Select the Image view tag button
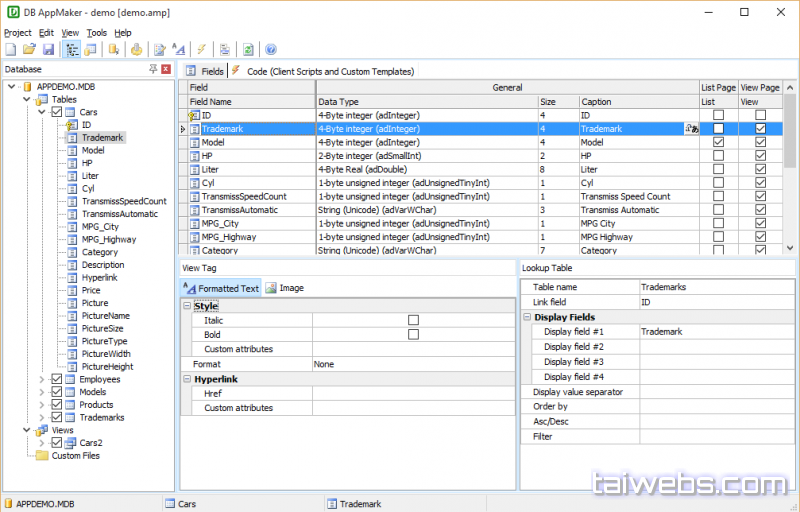 [285, 288]
